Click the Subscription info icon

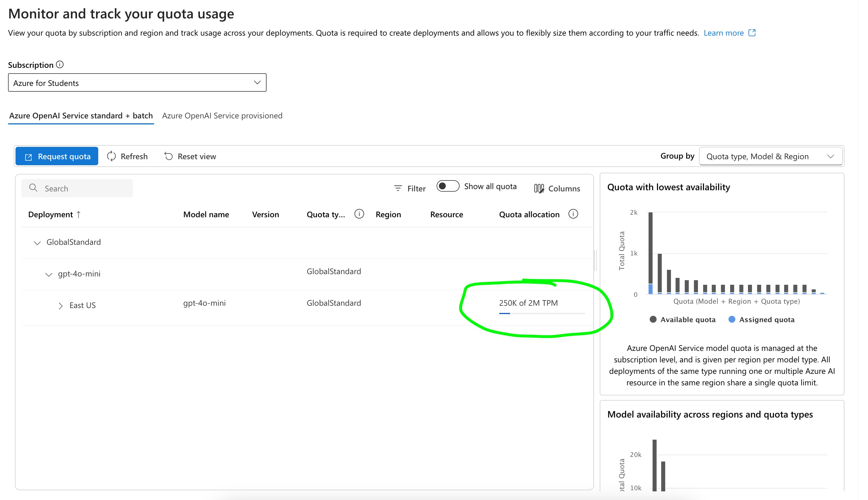(60, 65)
